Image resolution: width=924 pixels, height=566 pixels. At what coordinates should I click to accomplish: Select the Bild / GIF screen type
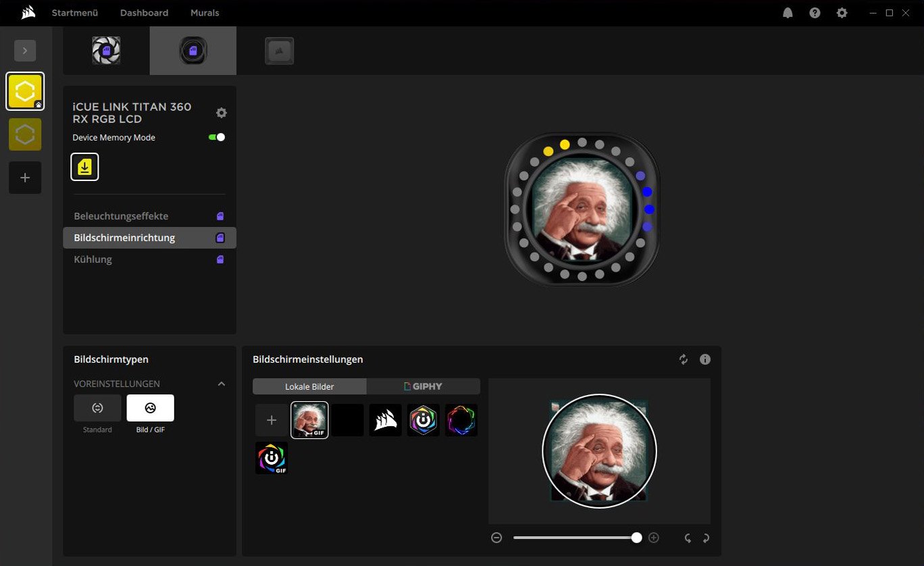[150, 408]
